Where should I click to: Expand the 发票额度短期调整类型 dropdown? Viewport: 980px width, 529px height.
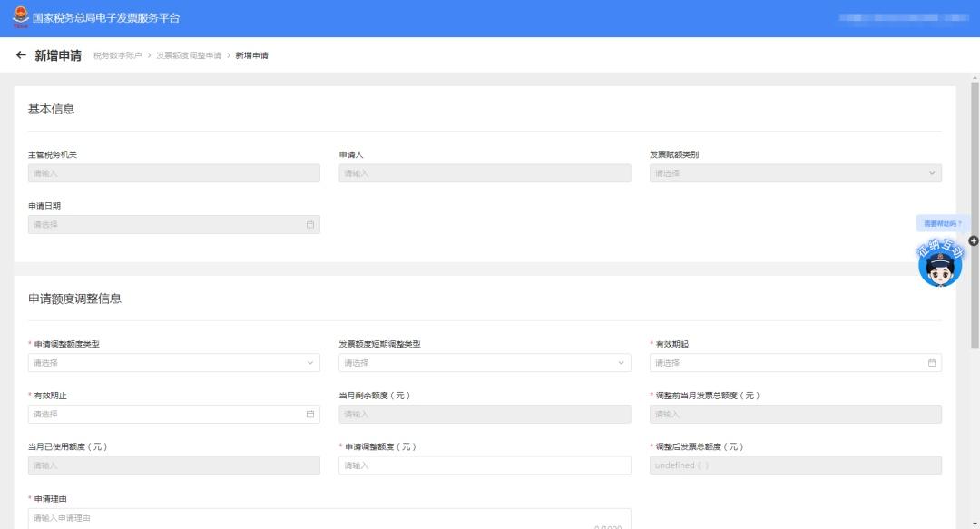(x=485, y=363)
